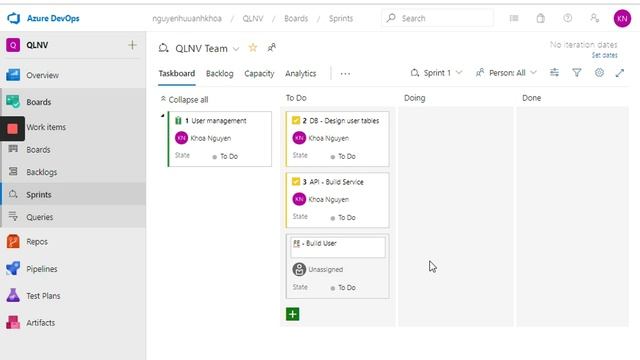The height and width of the screenshot is (360, 640).
Task: Click the Done column header
Action: tap(531, 98)
